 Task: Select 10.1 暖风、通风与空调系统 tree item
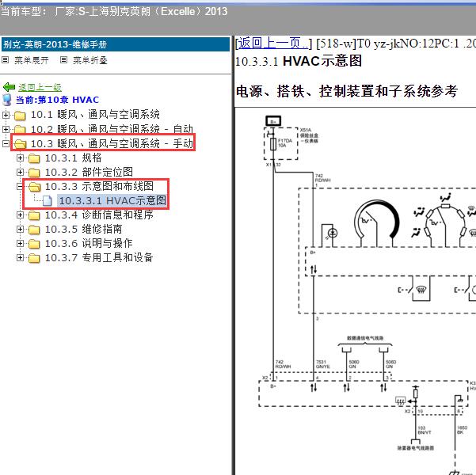(95, 115)
